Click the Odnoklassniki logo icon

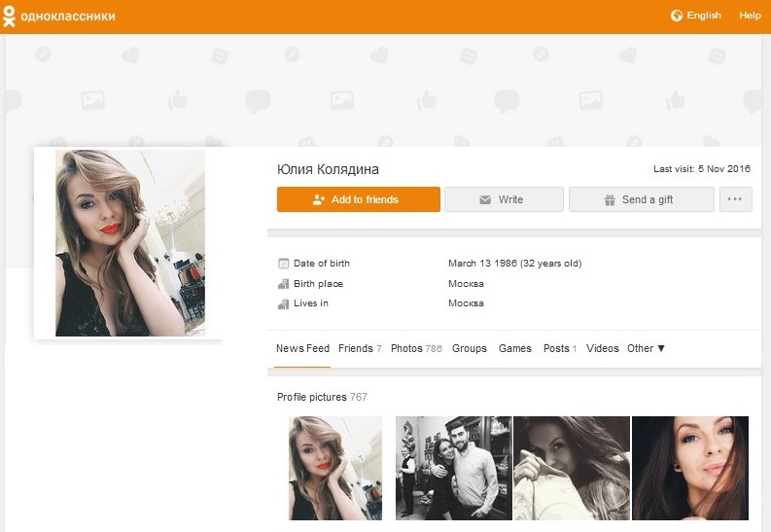click(x=9, y=16)
